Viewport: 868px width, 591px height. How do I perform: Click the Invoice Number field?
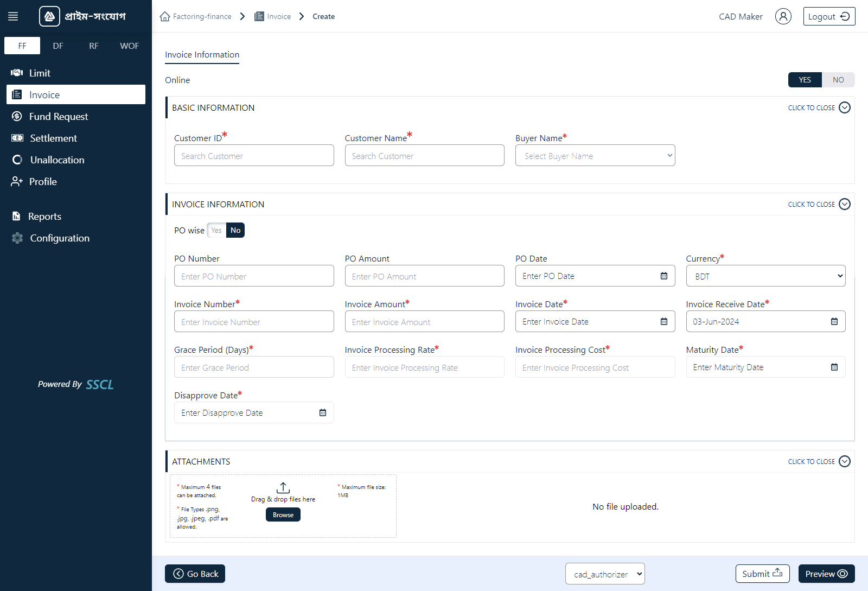pyautogui.click(x=254, y=321)
